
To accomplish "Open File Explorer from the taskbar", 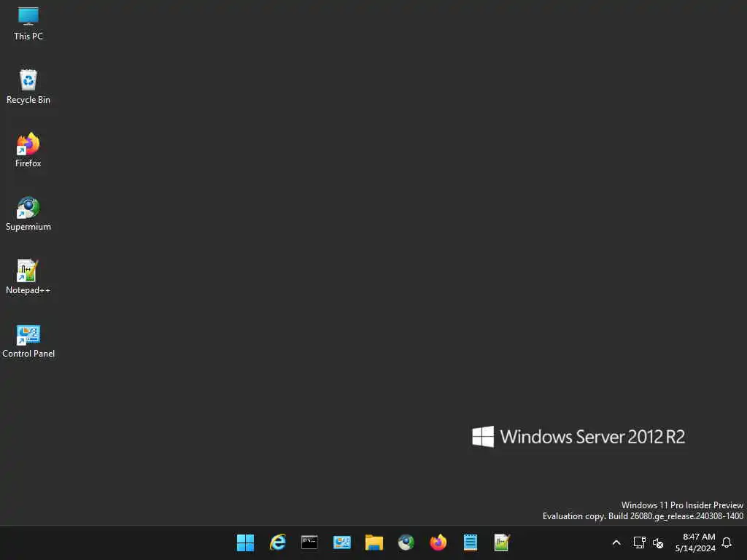I will click(x=374, y=542).
